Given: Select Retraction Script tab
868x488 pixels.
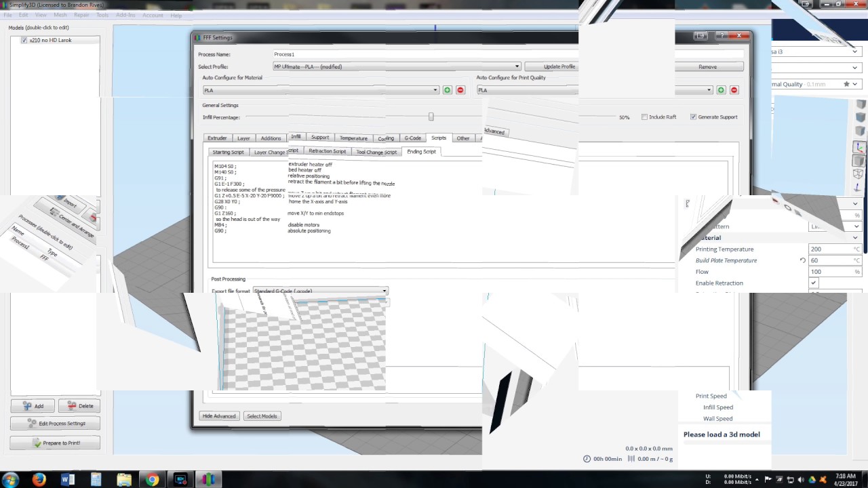Looking at the screenshot, I should click(327, 151).
